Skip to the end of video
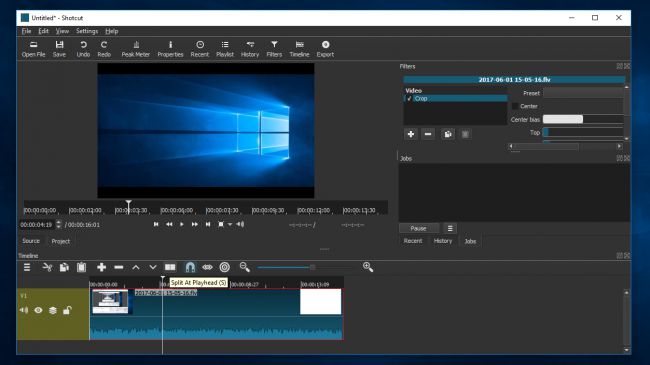This screenshot has height=365, width=650. pos(208,224)
